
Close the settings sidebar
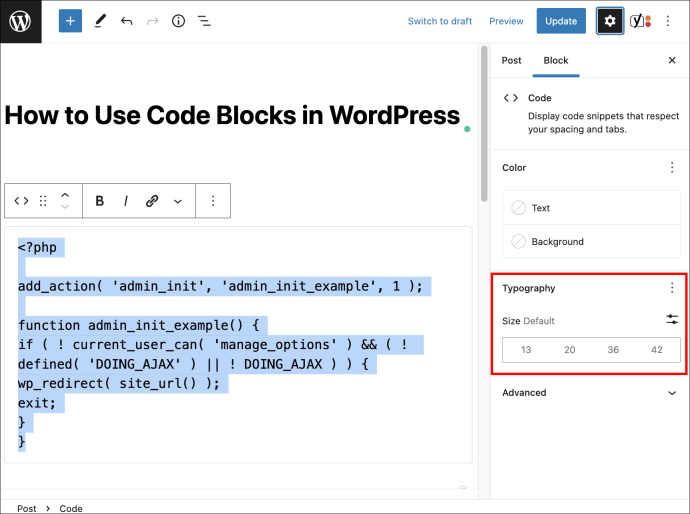pyautogui.click(x=672, y=60)
